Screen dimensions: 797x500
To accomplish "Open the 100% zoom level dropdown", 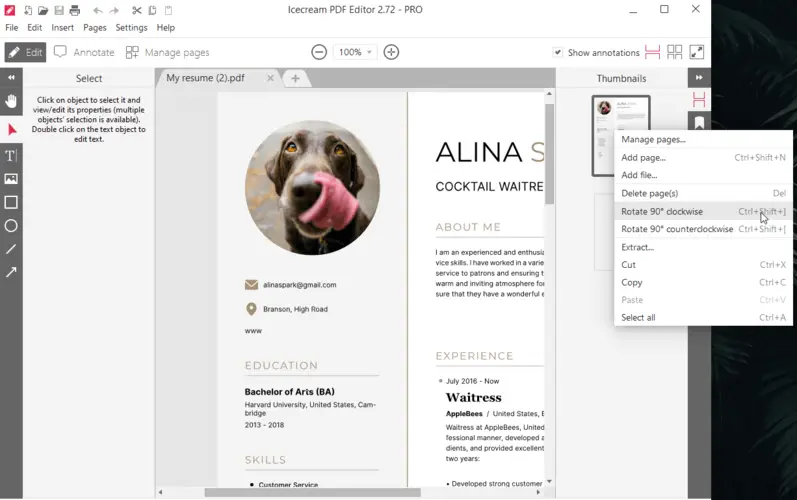I will click(355, 52).
